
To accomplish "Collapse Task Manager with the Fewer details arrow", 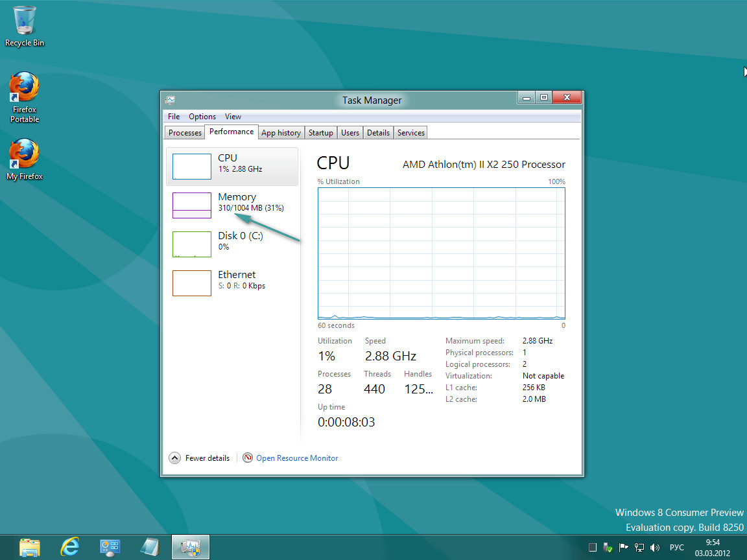I will click(175, 458).
